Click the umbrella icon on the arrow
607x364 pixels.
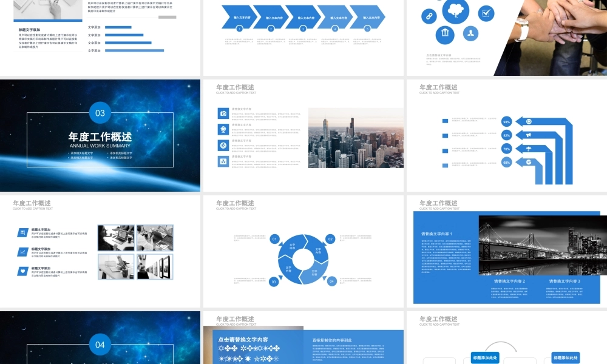(x=529, y=149)
